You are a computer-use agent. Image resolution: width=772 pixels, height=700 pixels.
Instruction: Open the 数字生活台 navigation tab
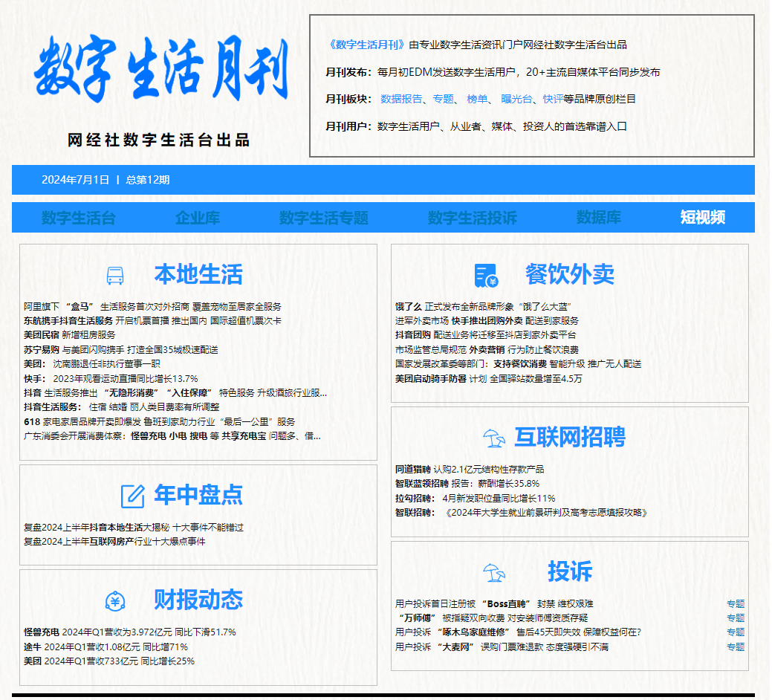[78, 218]
